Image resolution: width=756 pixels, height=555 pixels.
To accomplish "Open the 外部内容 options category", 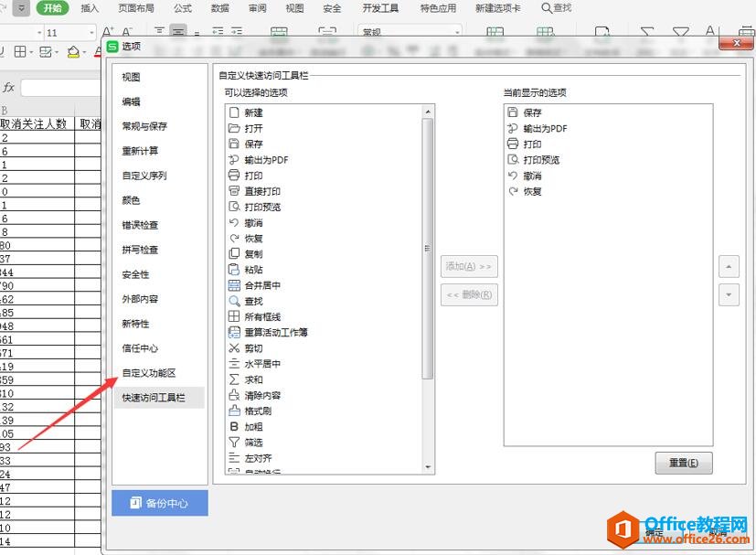I will click(140, 299).
